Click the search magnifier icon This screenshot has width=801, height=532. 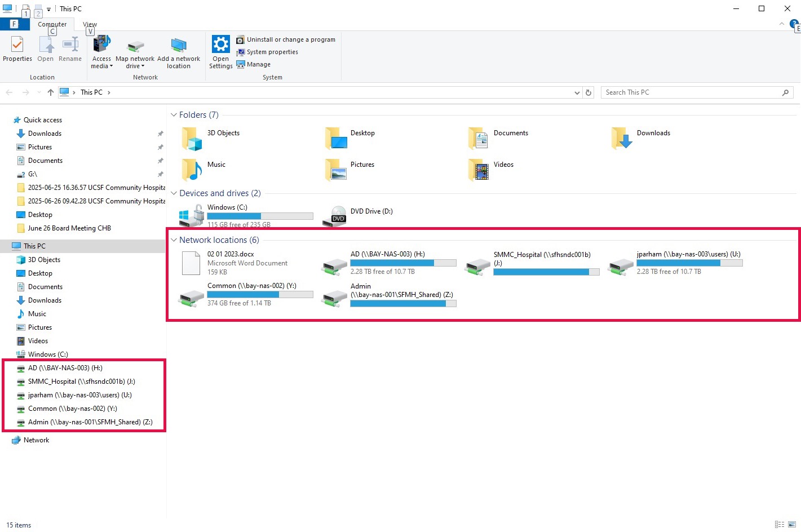(x=785, y=92)
